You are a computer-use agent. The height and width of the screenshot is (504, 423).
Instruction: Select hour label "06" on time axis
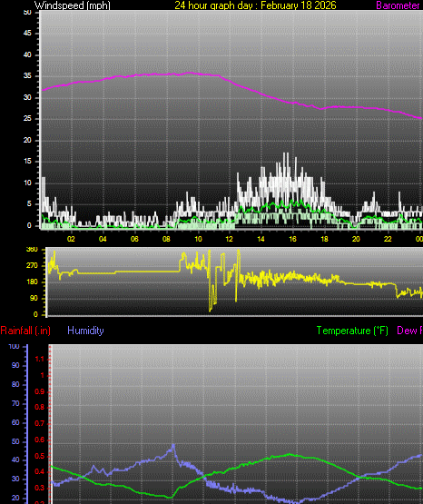click(x=134, y=239)
